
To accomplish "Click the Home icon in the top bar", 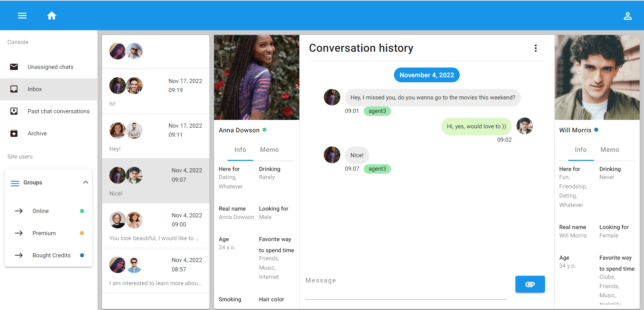I will 52,15.
